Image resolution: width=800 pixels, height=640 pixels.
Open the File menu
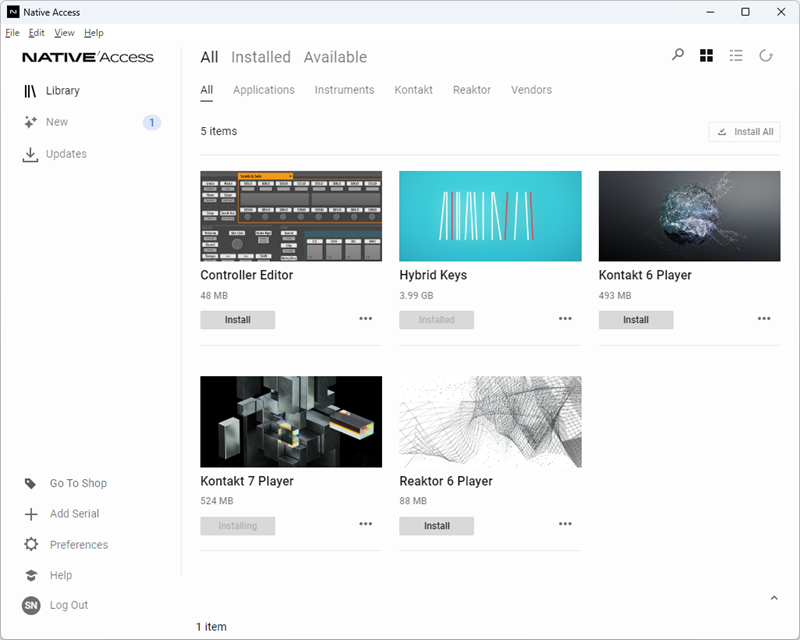point(12,33)
